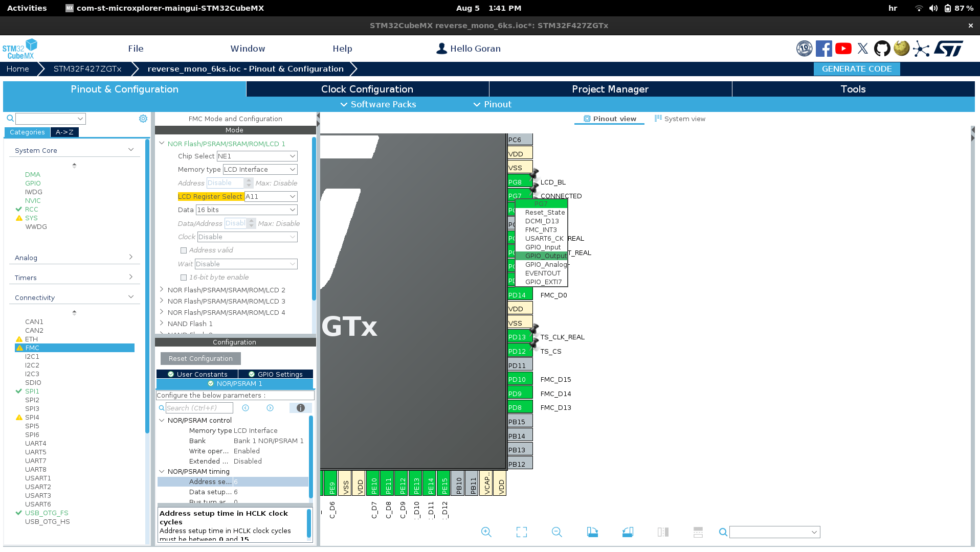Open the LCD Register Select A11 dropdown
The image size is (980, 552).
[x=271, y=197]
